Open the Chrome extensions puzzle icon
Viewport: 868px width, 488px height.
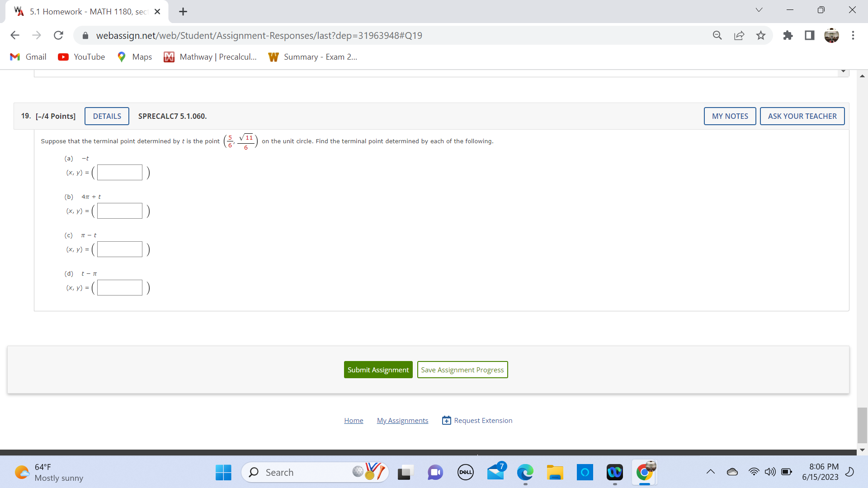click(x=788, y=35)
